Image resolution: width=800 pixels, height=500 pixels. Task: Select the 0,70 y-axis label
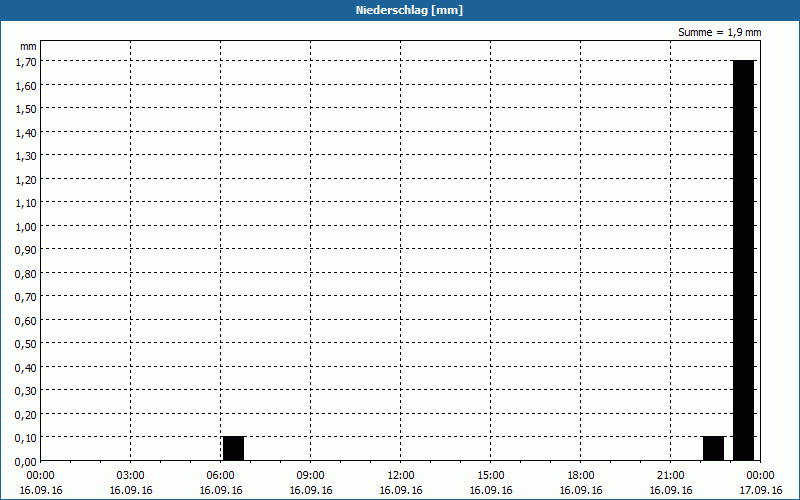(26, 297)
